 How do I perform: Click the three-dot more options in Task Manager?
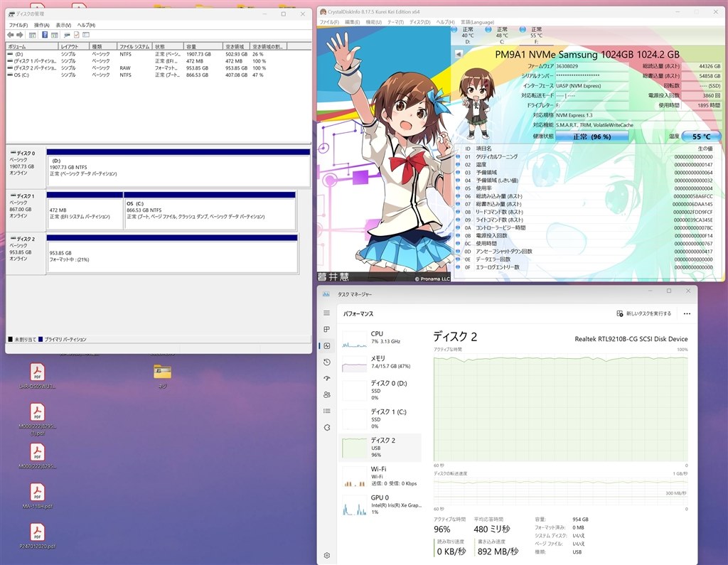pos(687,314)
